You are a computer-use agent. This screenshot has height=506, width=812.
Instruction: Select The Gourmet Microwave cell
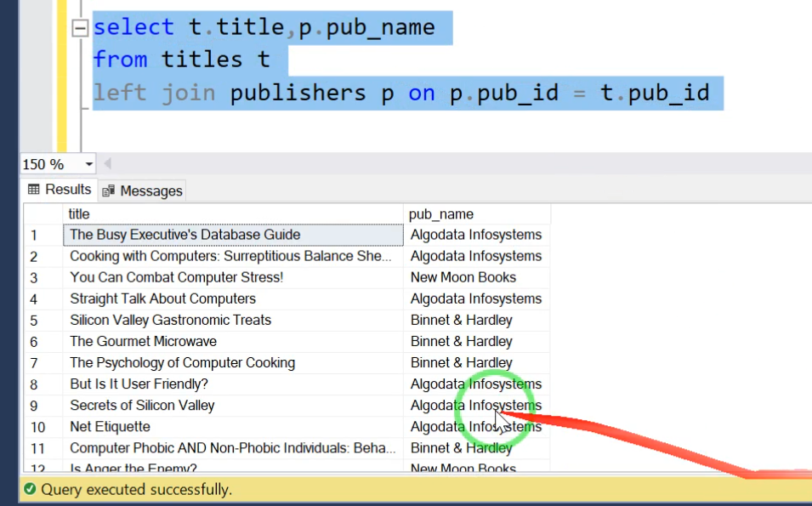coord(233,341)
